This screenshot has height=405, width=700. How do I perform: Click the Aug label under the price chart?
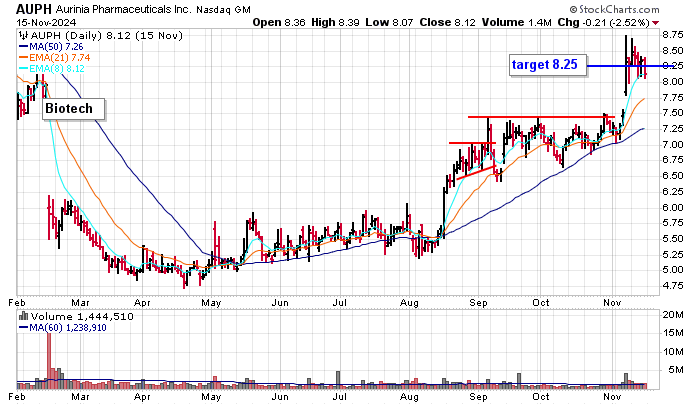pyautogui.click(x=409, y=303)
